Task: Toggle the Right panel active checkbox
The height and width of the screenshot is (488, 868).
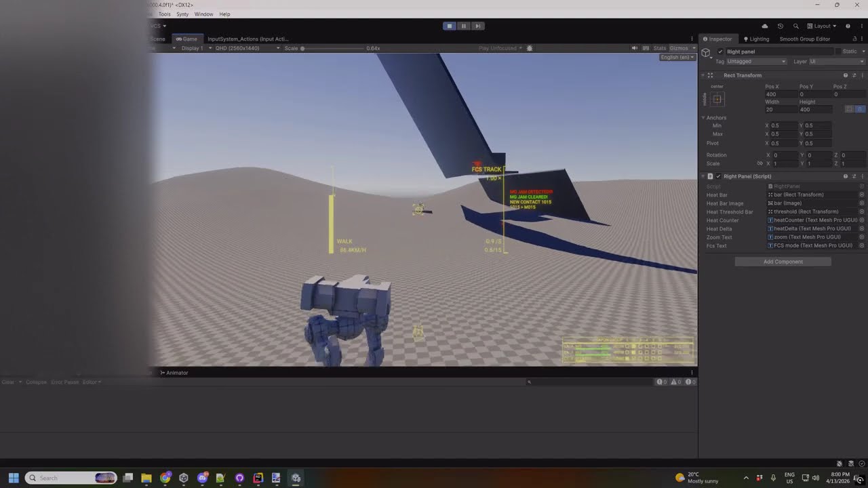Action: tap(720, 52)
